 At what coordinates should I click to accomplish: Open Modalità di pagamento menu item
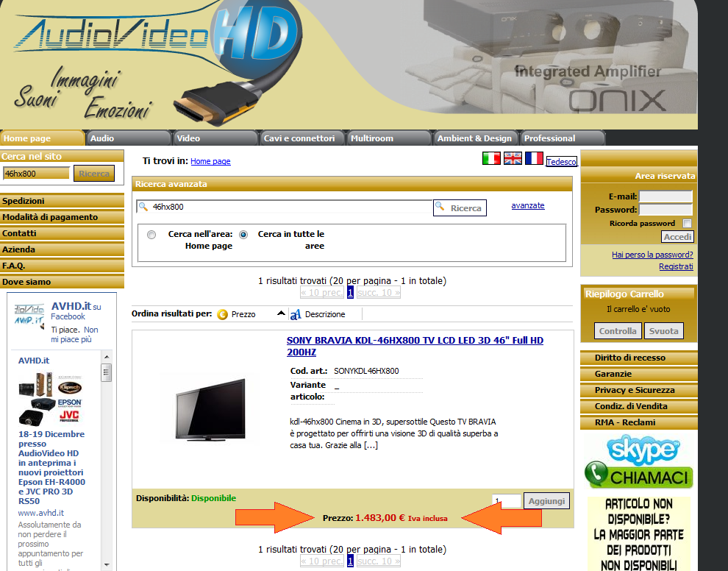coord(62,217)
